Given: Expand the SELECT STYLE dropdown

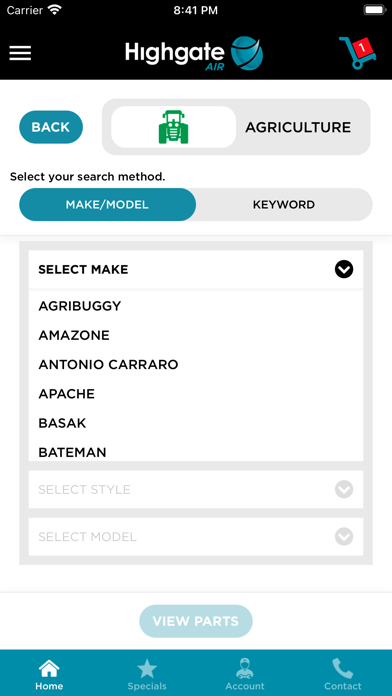Looking at the screenshot, I should click(x=196, y=490).
